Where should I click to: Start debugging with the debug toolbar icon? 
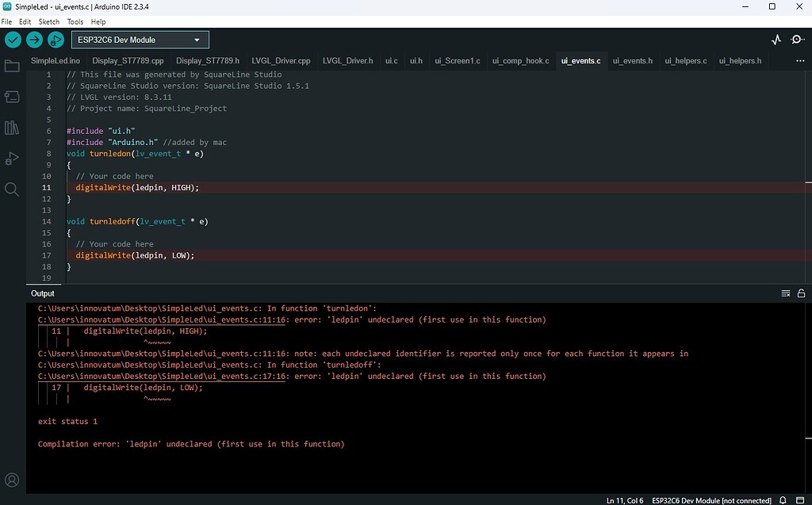coord(56,39)
